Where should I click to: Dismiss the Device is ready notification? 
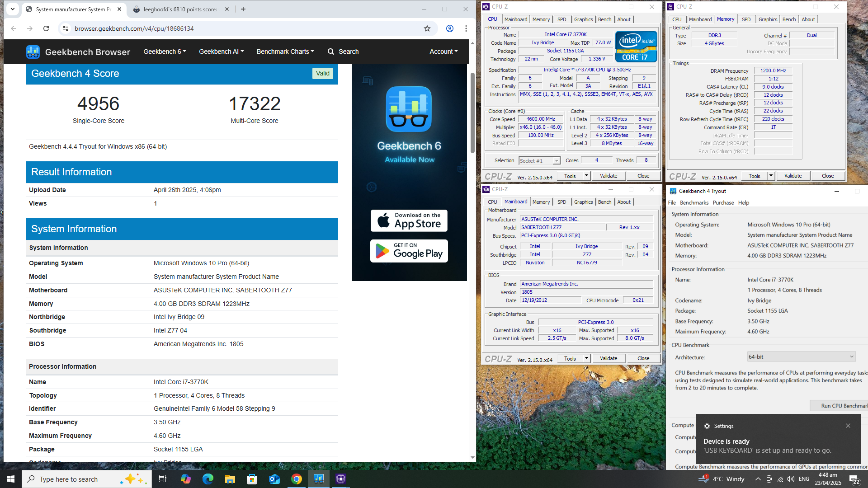pos(848,426)
